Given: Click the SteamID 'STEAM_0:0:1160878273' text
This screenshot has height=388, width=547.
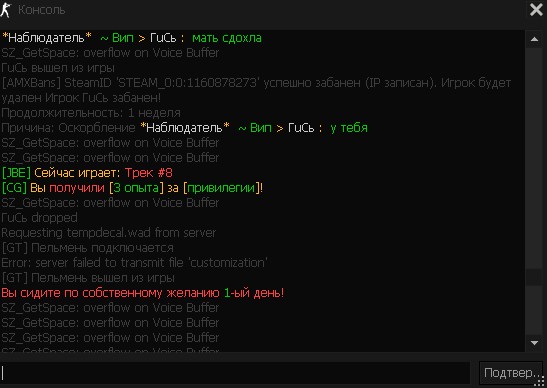Looking at the screenshot, I should pos(162,83).
